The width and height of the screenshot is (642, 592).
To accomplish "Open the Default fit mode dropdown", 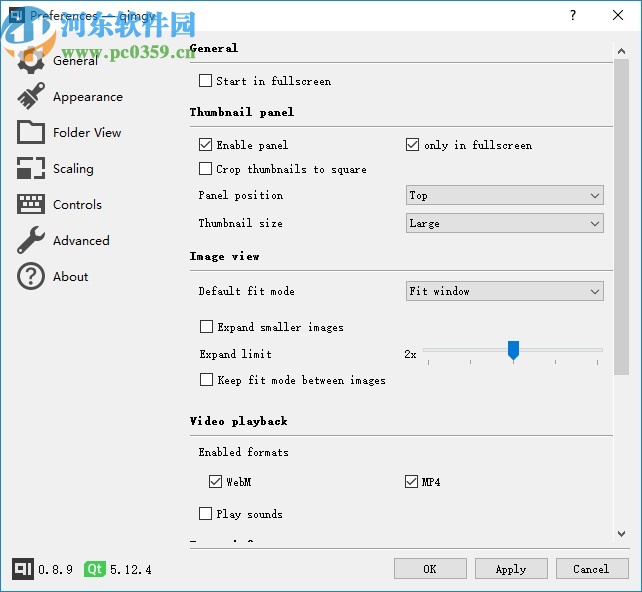I will coord(504,291).
